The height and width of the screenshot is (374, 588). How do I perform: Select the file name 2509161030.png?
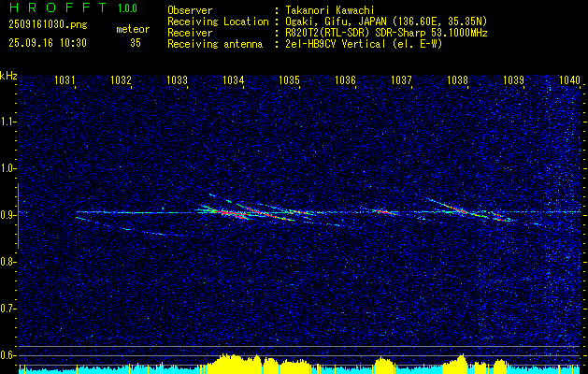coord(48,24)
